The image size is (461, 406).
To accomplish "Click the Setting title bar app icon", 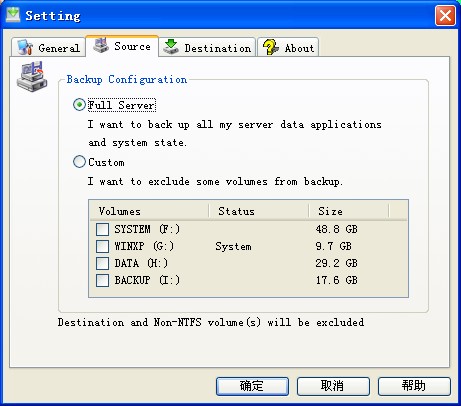I will [x=13, y=15].
